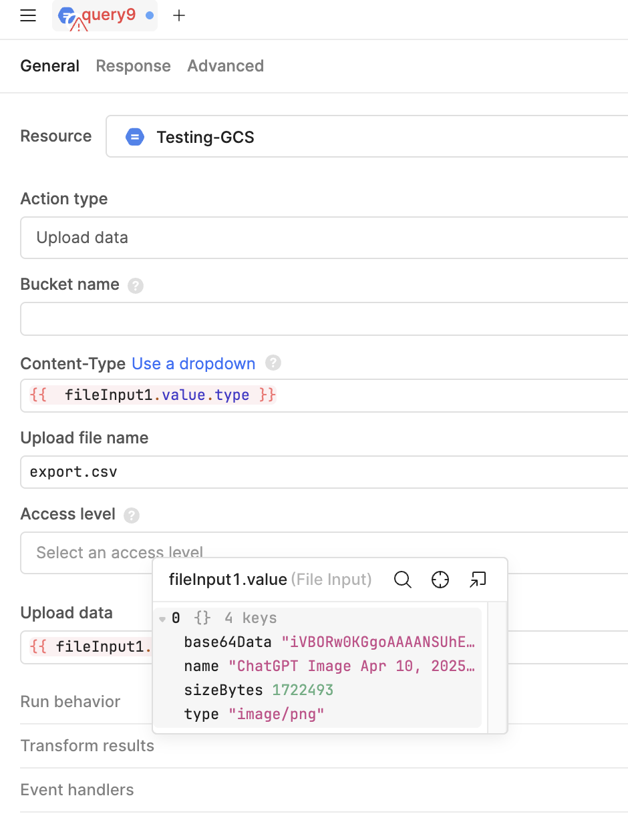The width and height of the screenshot is (628, 840).
Task: Open the Resource Testing-GCS dropdown
Action: click(374, 138)
